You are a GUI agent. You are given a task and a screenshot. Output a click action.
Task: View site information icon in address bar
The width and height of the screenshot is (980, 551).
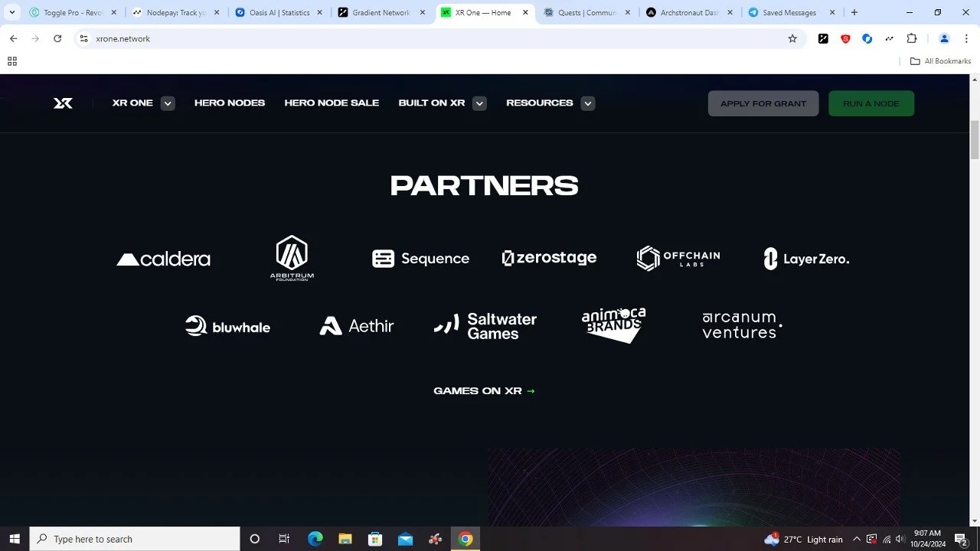83,38
